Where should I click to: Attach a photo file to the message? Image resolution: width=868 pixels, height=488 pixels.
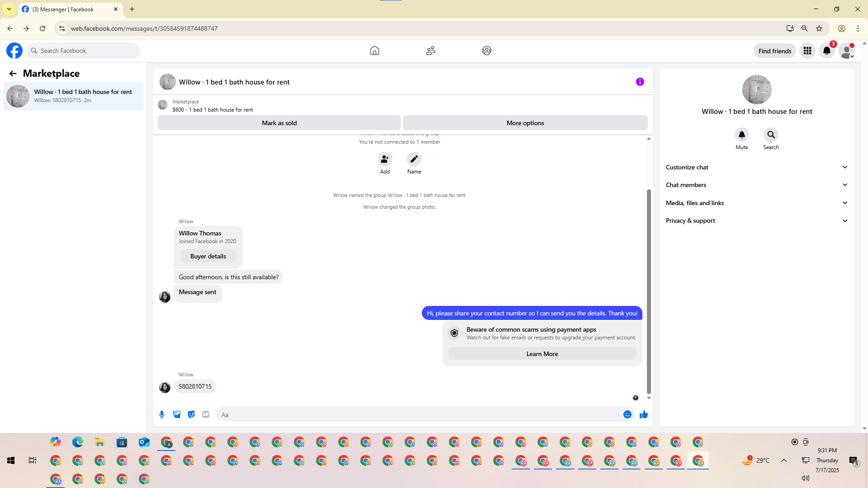tap(177, 414)
